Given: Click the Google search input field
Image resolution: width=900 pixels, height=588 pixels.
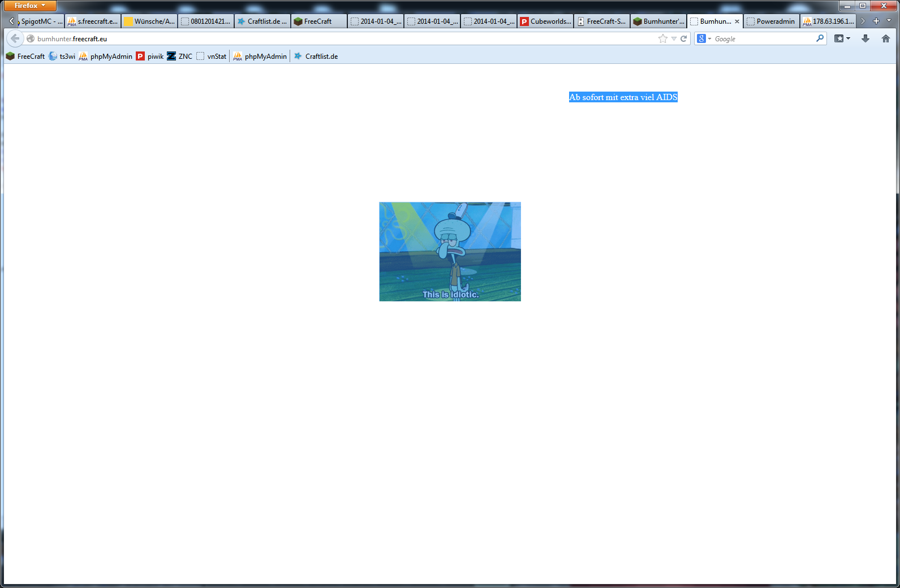Looking at the screenshot, I should (764, 39).
